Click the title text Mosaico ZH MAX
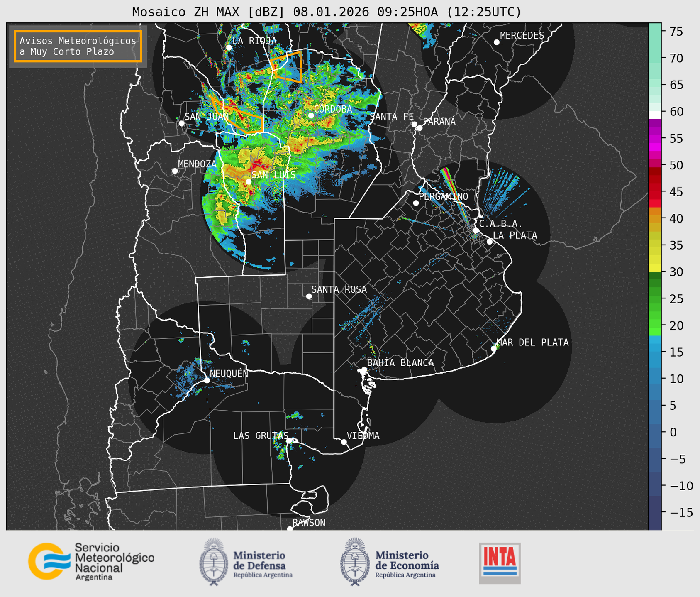The width and height of the screenshot is (700, 597). click(186, 12)
